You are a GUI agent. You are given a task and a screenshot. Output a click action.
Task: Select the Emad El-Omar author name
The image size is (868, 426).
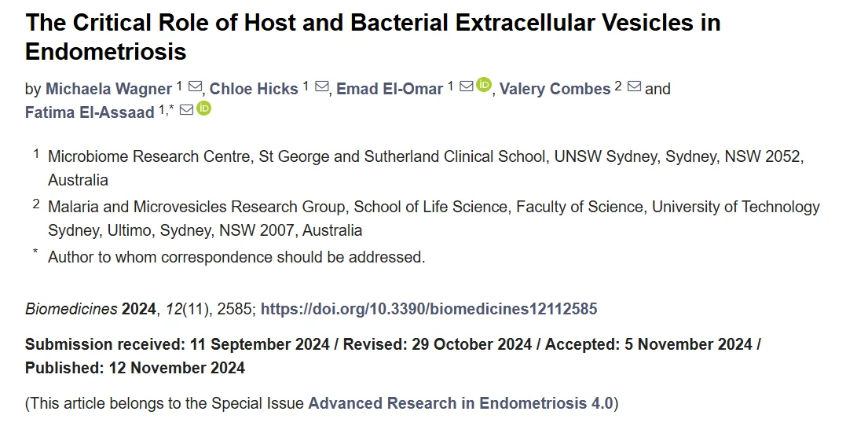click(x=390, y=89)
